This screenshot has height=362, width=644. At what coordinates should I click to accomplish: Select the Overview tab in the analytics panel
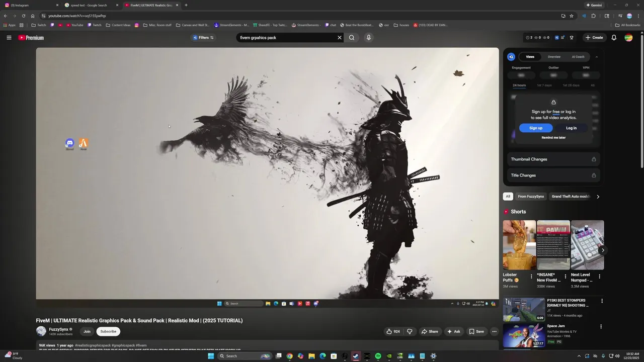[554, 57]
